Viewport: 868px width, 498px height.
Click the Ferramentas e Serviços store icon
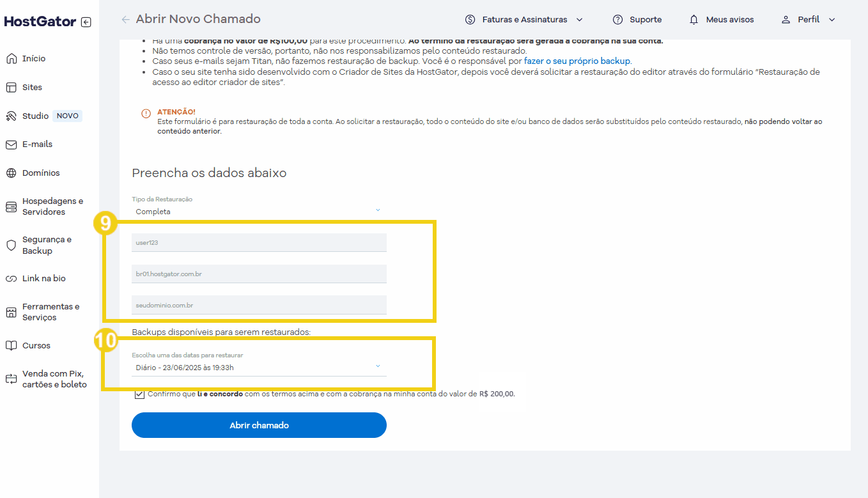11,313
